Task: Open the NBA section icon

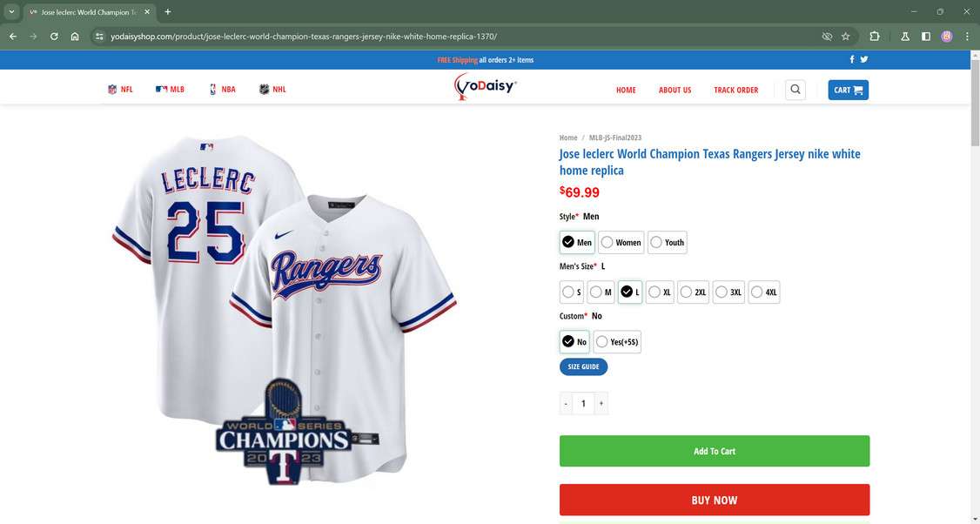Action: click(x=212, y=89)
